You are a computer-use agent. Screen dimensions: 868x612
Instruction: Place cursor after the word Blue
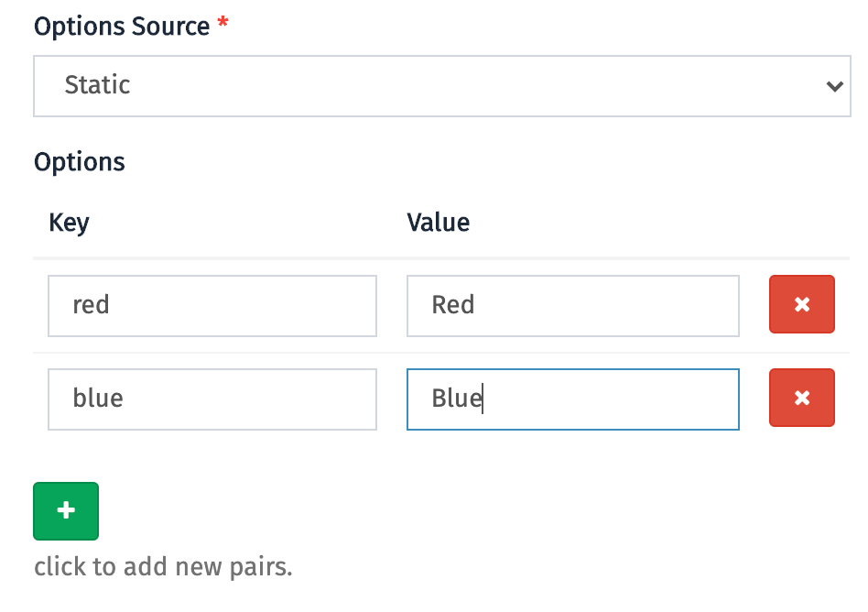483,399
